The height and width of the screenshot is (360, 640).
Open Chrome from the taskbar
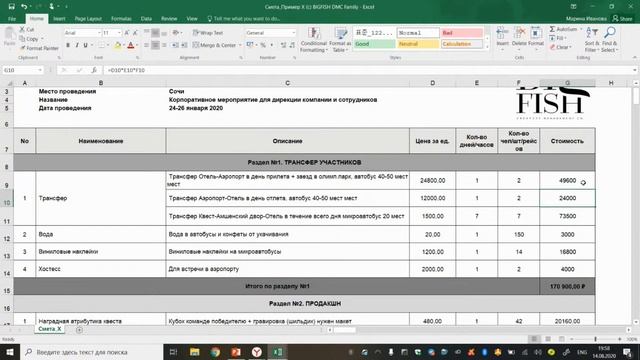(x=215, y=352)
